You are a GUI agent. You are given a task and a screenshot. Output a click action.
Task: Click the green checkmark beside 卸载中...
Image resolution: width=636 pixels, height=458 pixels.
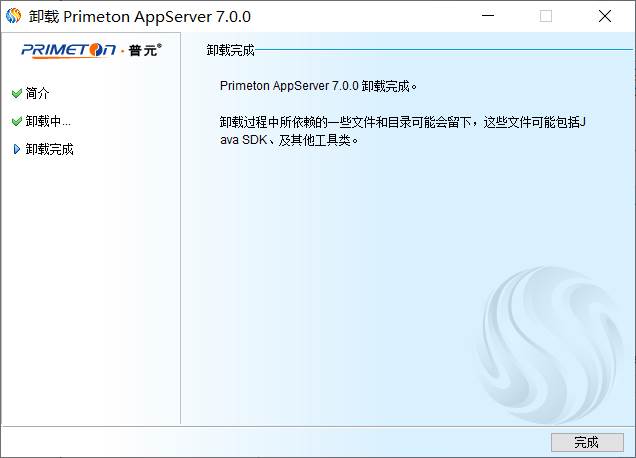17,121
